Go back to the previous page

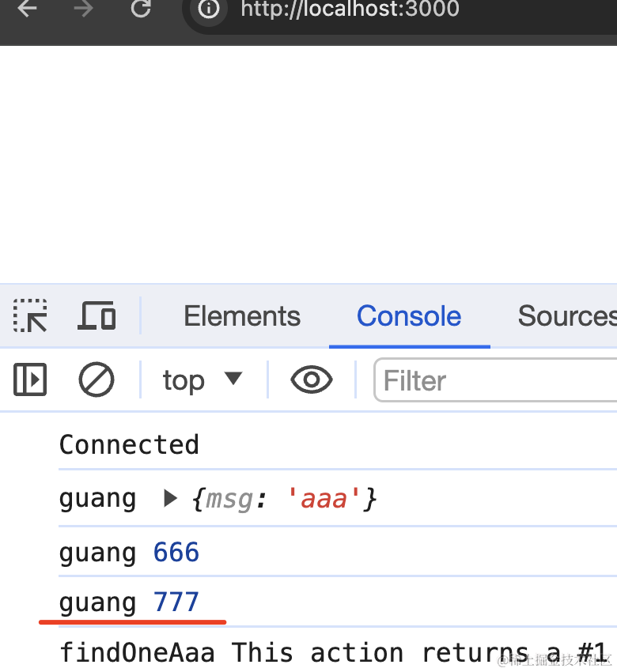[28, 9]
